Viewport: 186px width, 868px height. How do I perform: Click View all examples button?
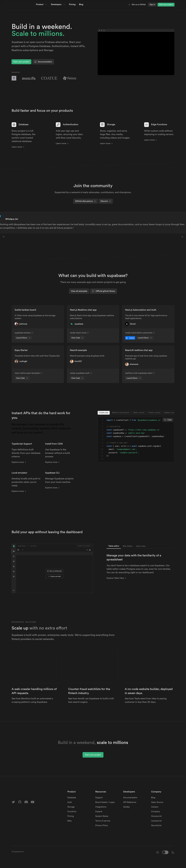point(79,291)
